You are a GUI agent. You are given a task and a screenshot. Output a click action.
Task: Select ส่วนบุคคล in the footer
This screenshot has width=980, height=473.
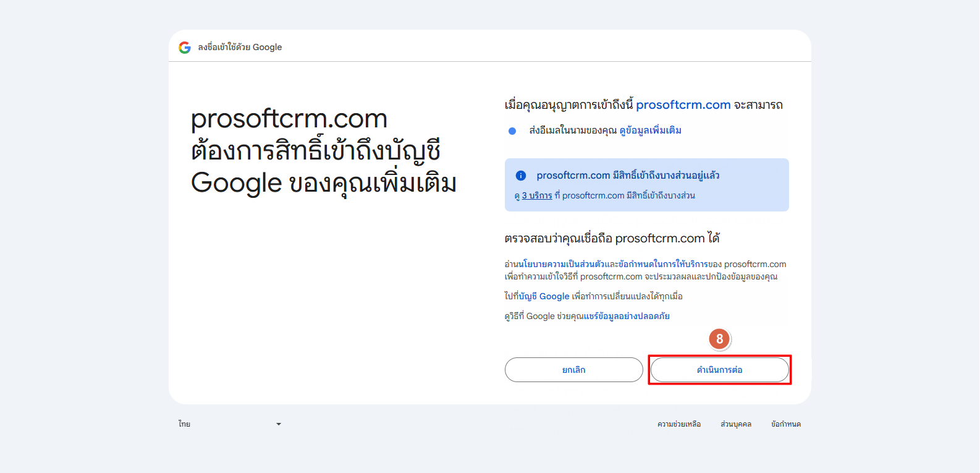[x=735, y=424]
